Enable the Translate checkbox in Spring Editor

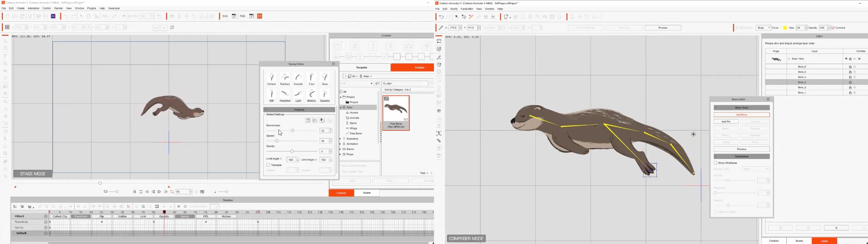pyautogui.click(x=268, y=165)
